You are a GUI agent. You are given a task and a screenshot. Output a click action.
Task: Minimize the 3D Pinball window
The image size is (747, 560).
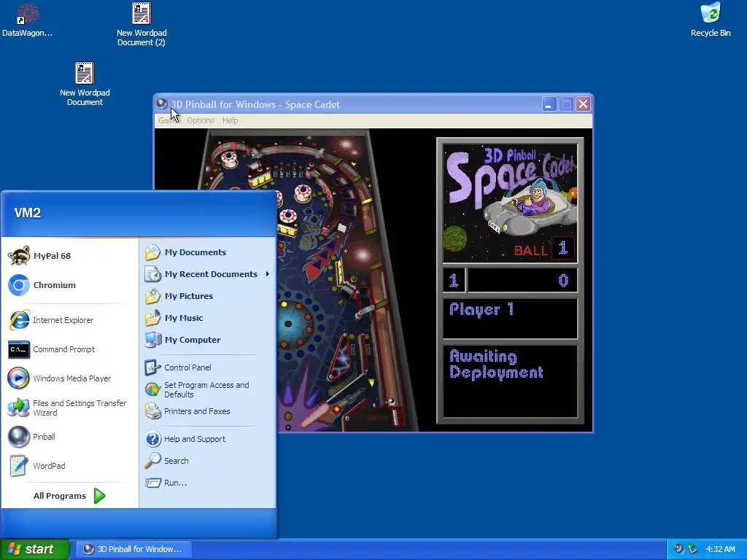pos(549,104)
